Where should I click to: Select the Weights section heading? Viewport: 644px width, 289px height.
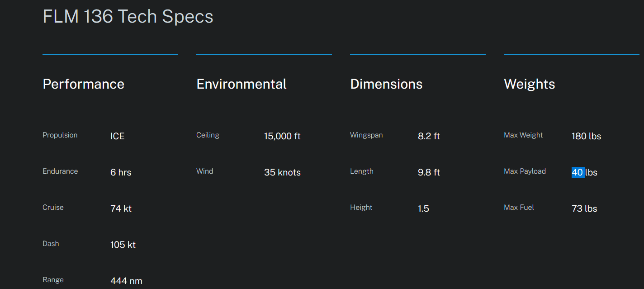(530, 84)
